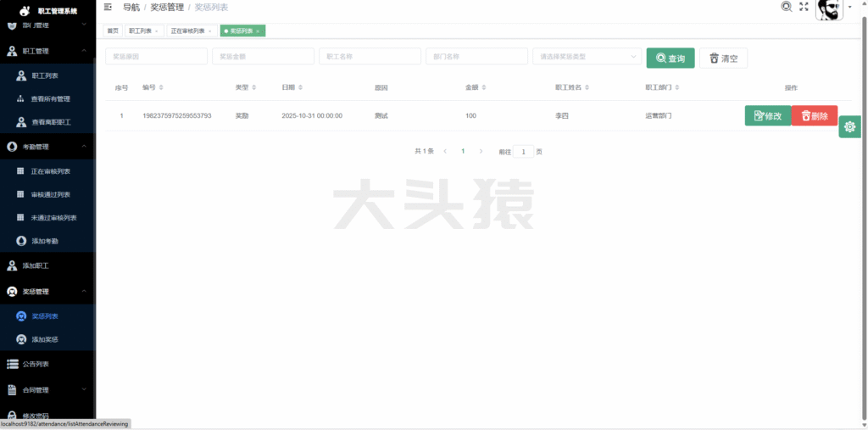Click the 合同管理 document icon

click(x=12, y=390)
